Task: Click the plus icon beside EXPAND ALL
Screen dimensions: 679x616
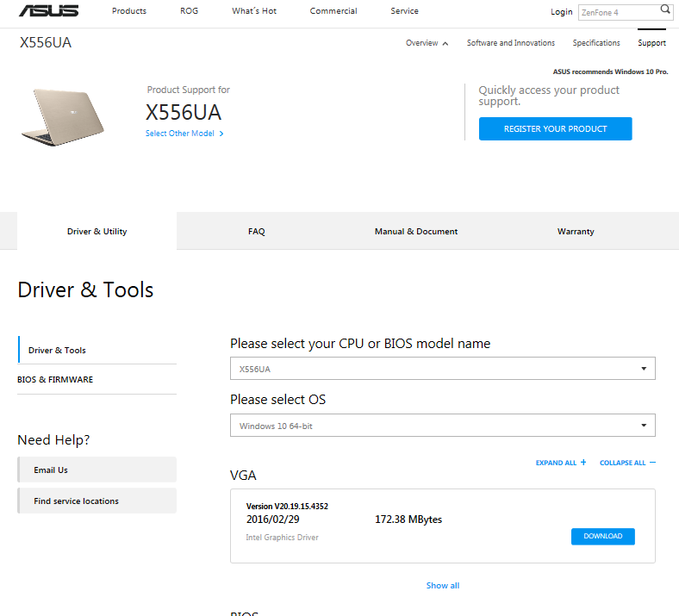Action: click(583, 463)
